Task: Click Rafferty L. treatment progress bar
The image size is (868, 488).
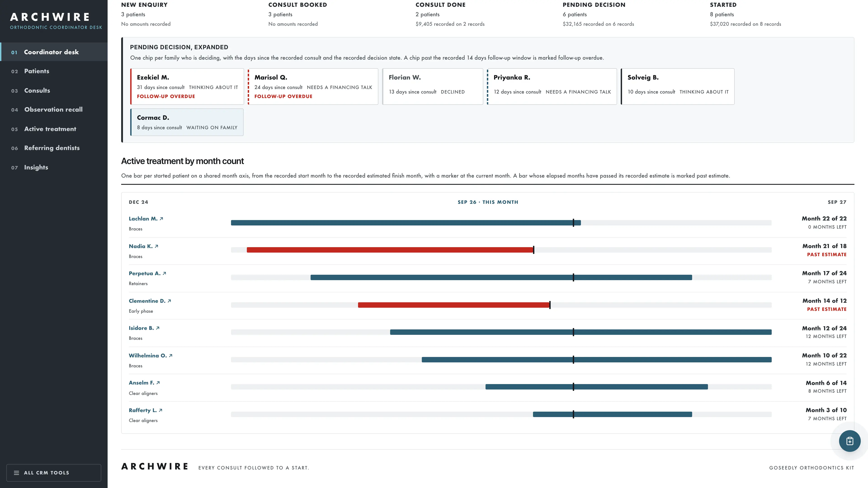Action: [x=613, y=414]
